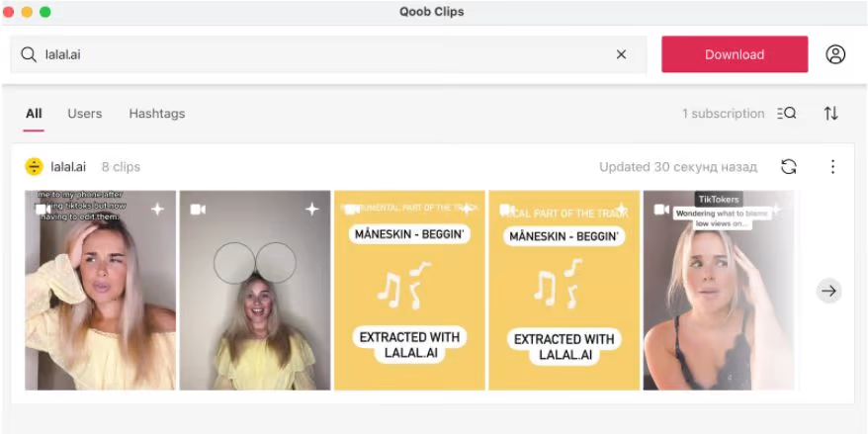
Task: Click the Updated 30 seconds ago text
Action: [x=678, y=167]
